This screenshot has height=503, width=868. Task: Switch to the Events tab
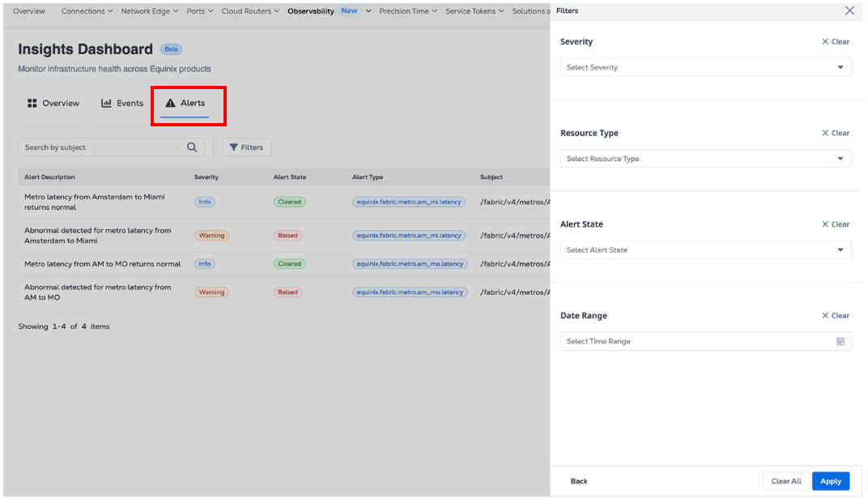[x=121, y=103]
